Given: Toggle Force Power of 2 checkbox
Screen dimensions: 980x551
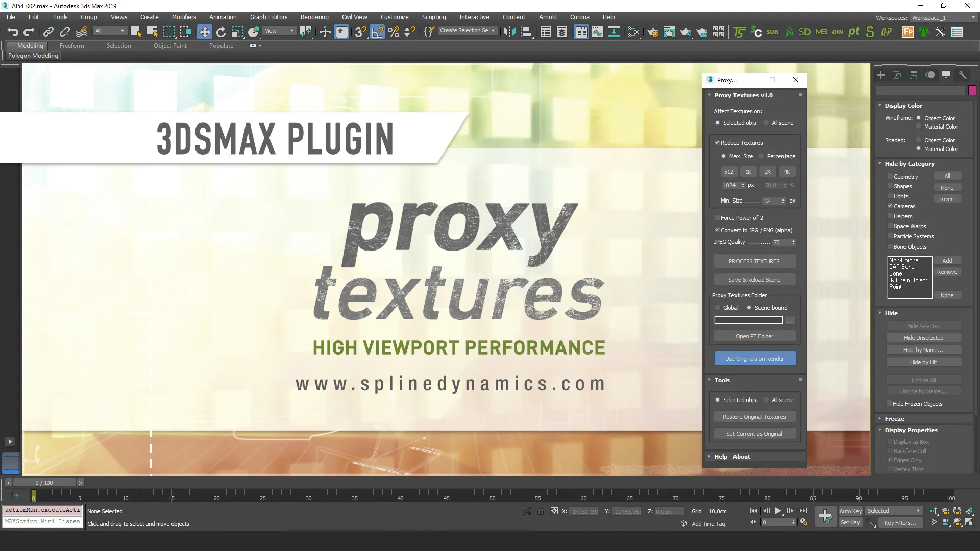Looking at the screenshot, I should pos(717,217).
